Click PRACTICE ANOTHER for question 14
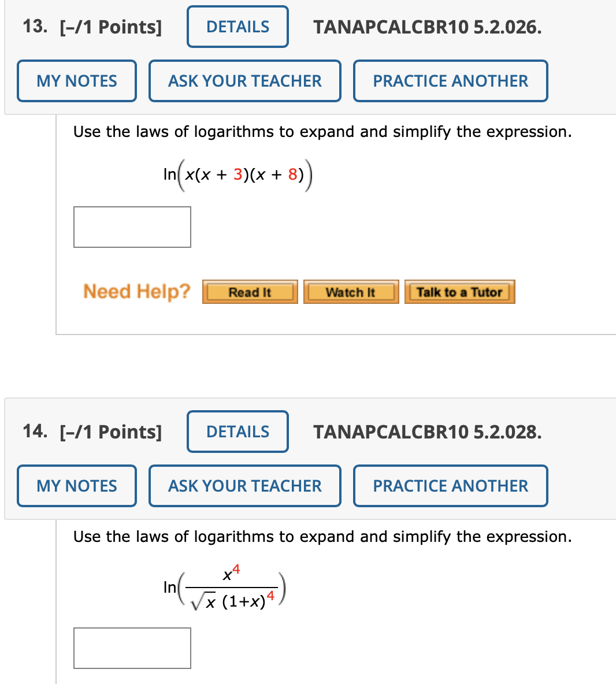Screen dimensions: 616x684 pyautogui.click(x=450, y=486)
